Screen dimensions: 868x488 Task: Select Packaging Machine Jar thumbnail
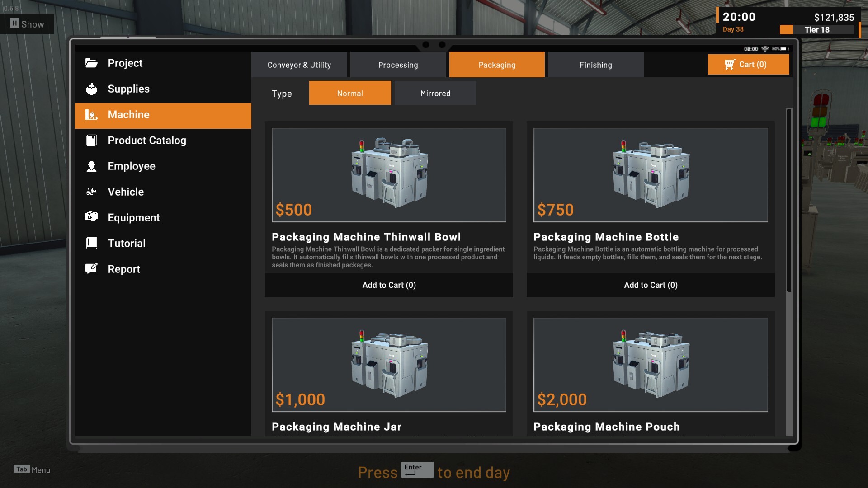[x=389, y=365]
